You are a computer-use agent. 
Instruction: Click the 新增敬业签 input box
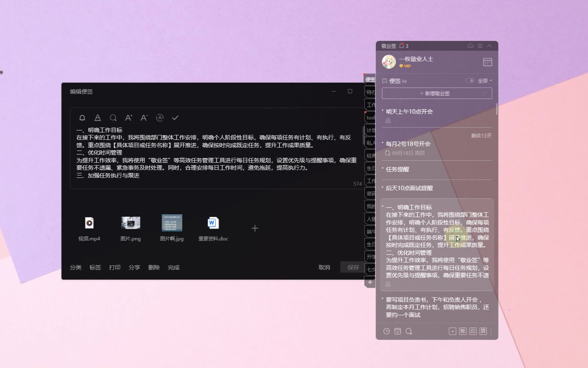click(x=437, y=93)
